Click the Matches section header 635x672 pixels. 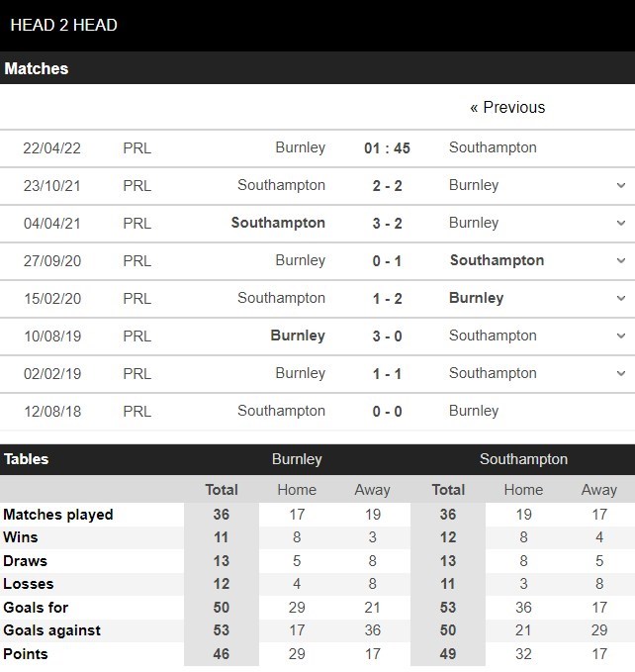37,68
